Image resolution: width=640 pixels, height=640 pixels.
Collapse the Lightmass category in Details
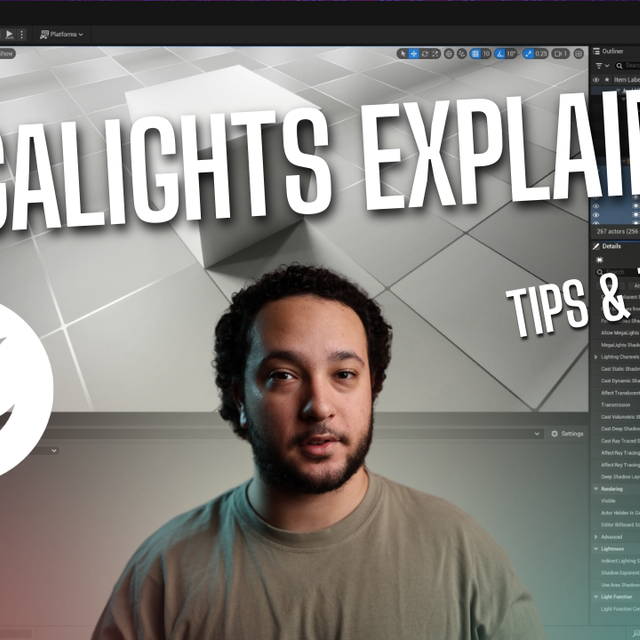click(x=597, y=549)
